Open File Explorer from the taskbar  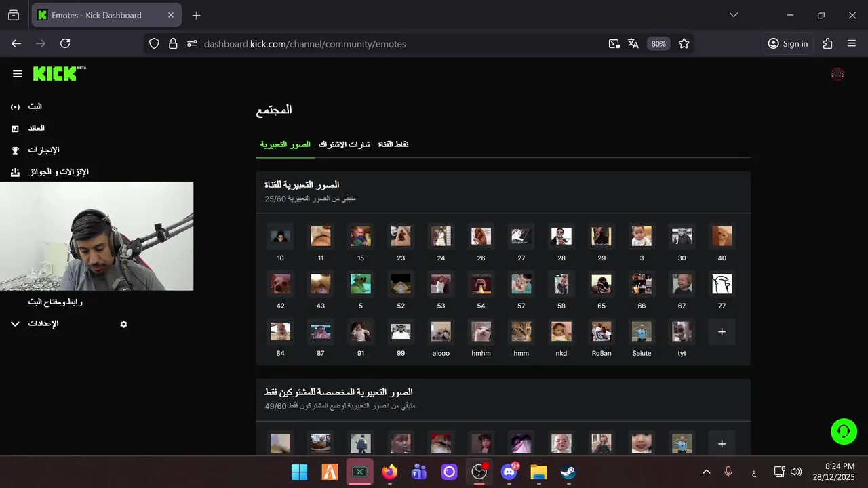point(538,472)
